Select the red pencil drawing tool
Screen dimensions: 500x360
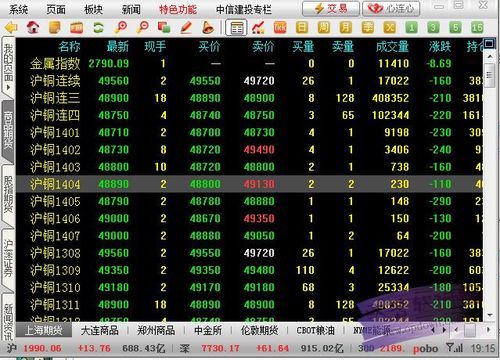[186, 27]
